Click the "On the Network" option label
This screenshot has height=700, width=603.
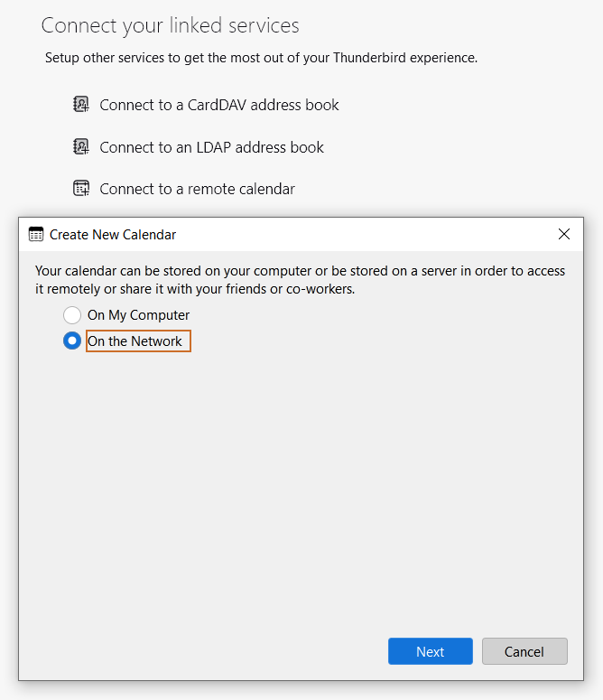click(x=135, y=341)
